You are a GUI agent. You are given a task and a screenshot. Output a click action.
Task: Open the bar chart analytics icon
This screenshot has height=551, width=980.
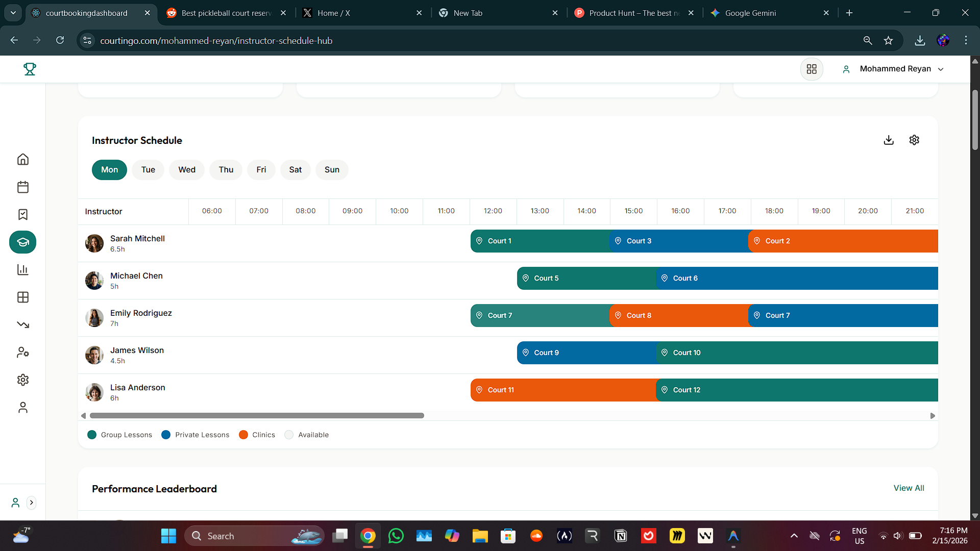(22, 269)
